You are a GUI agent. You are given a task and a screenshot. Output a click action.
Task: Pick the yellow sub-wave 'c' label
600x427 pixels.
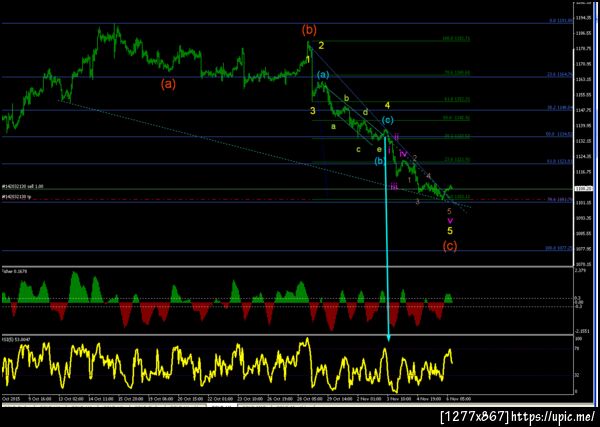358,150
